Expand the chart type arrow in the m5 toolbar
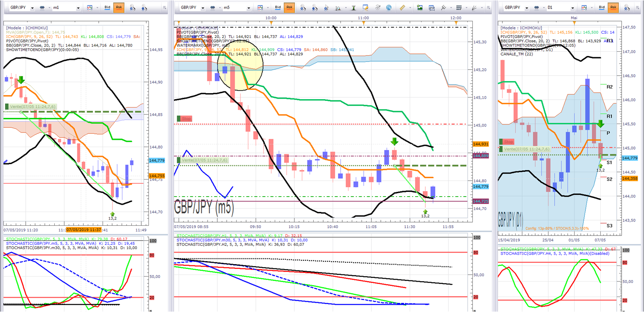 click(268, 8)
